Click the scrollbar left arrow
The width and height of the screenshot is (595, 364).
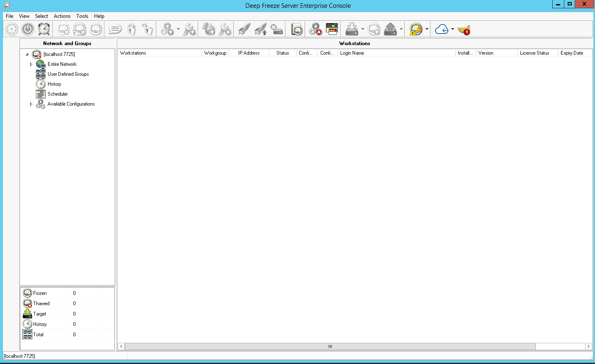coord(121,346)
